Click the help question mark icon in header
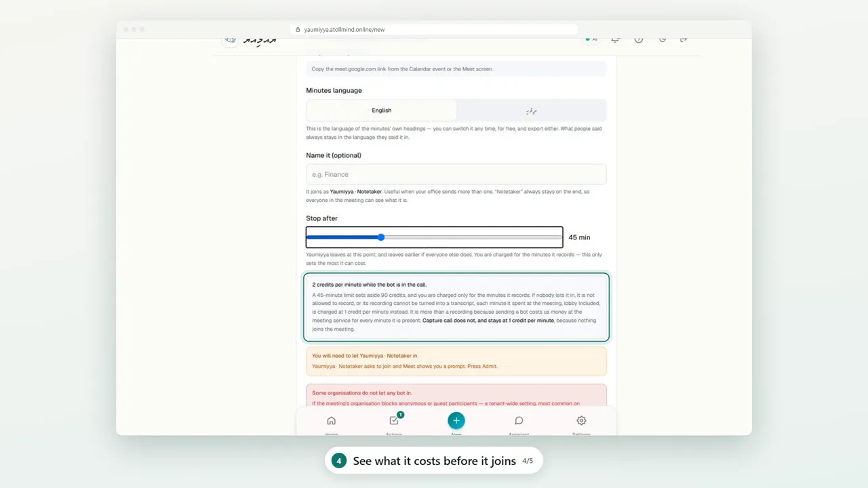Image resolution: width=868 pixels, height=488 pixels. (639, 39)
